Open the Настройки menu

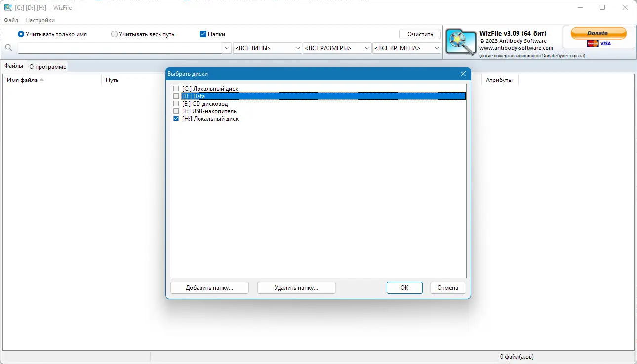coord(40,20)
